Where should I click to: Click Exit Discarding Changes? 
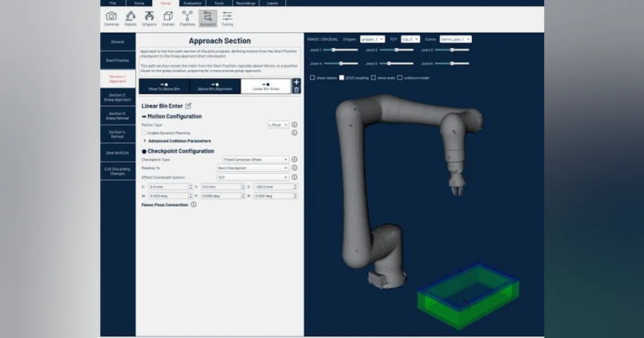click(118, 171)
